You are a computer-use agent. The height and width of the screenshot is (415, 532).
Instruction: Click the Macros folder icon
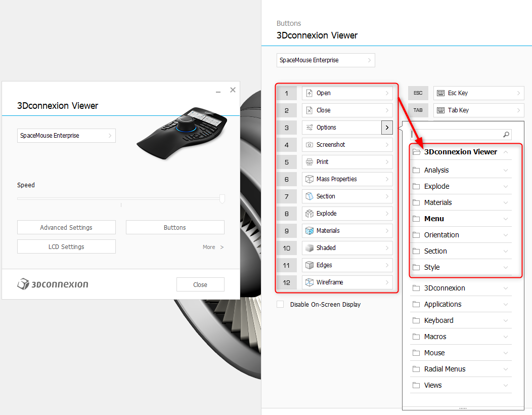[x=416, y=337]
